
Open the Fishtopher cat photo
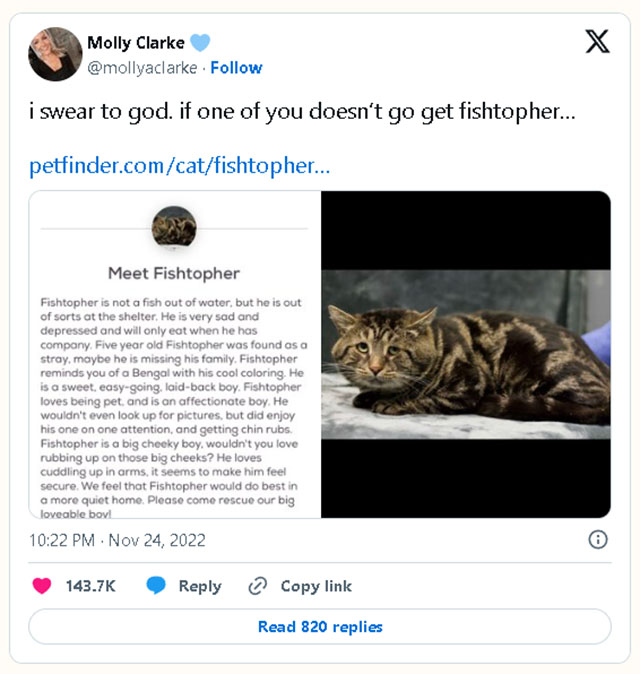tap(466, 355)
